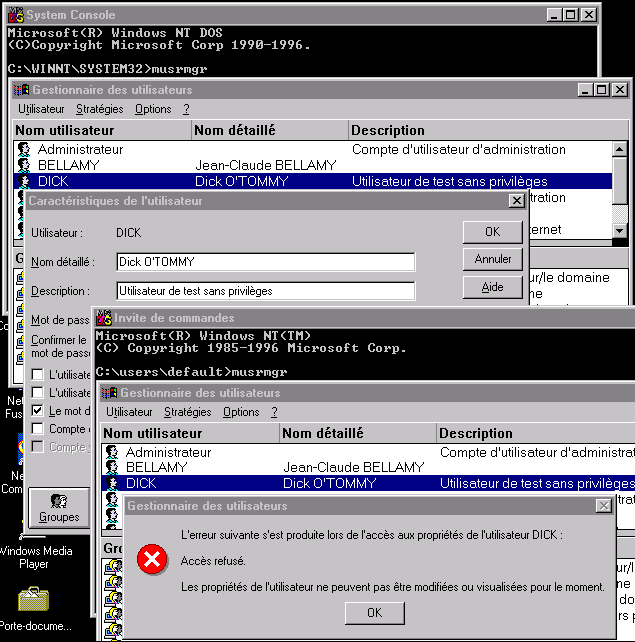The height and width of the screenshot is (642, 635).
Task: Toggle the enabled Compte checkbox
Action: click(37, 429)
